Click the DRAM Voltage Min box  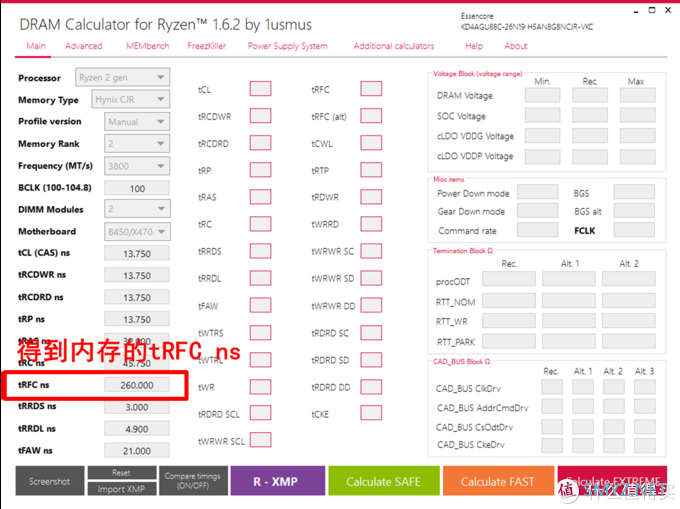[x=543, y=95]
